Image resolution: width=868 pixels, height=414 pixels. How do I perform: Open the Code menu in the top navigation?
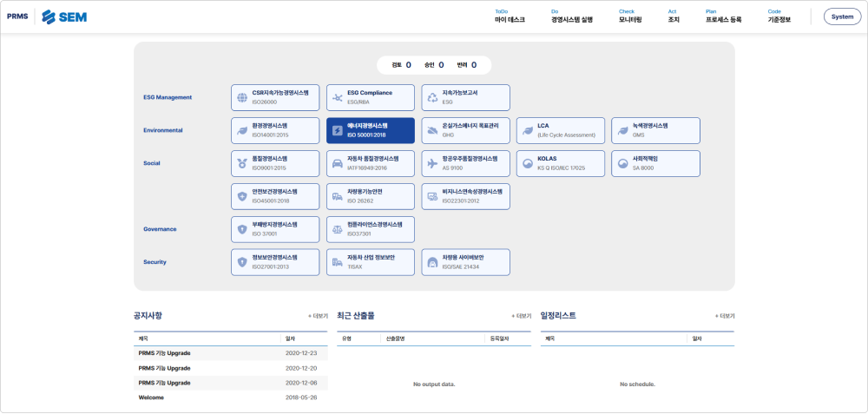point(779,16)
